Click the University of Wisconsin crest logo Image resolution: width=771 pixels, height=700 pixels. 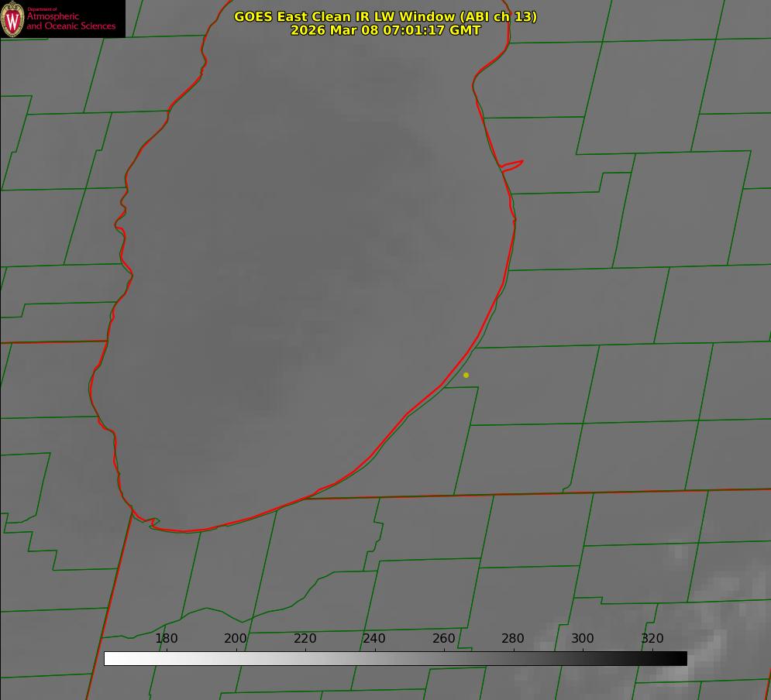point(12,19)
